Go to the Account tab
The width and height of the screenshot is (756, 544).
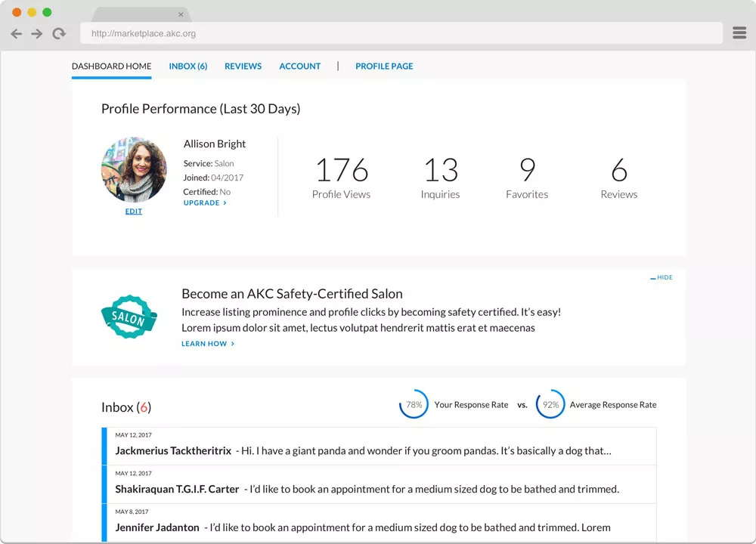[299, 66]
